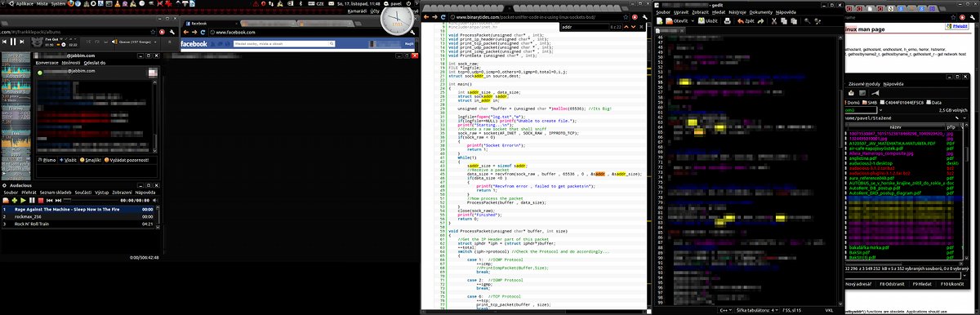The height and width of the screenshot is (315, 980).
Task: Click the red stop button in Audacious
Action: pyautogui.click(x=41, y=200)
